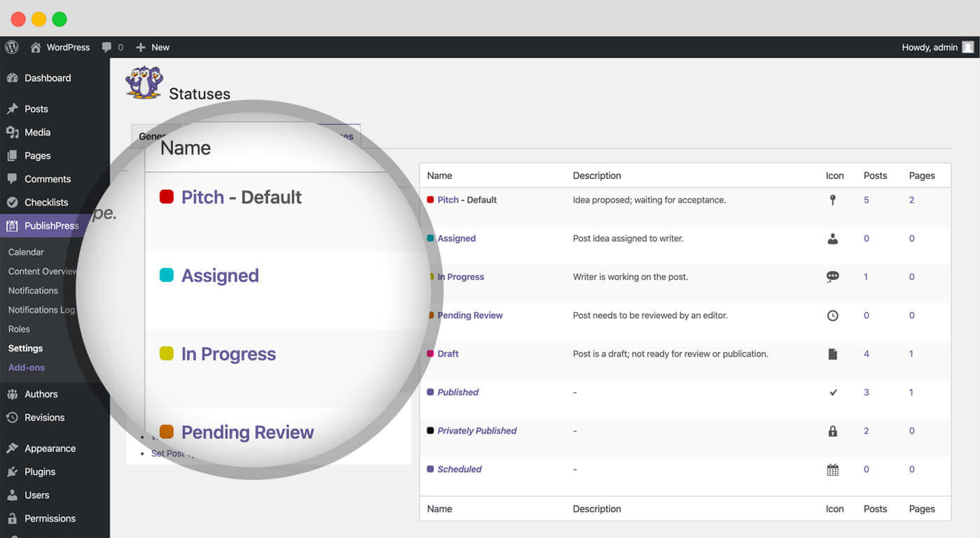Open Pages in the sidebar
Screen dimensions: 980x538
tap(38, 155)
